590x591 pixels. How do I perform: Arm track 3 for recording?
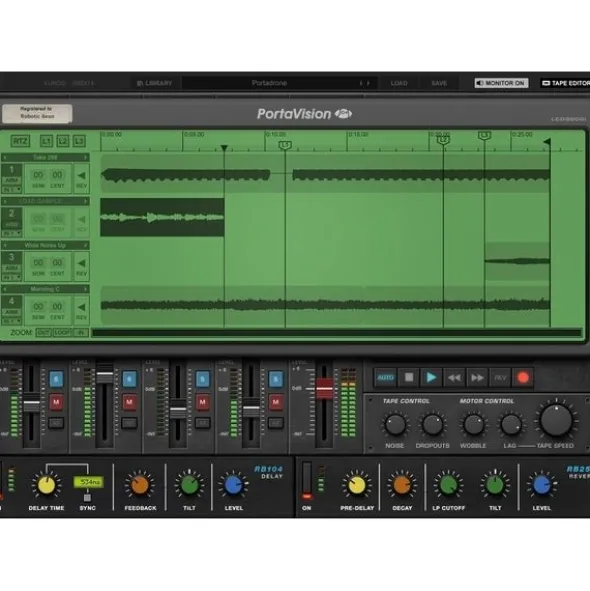(x=12, y=268)
